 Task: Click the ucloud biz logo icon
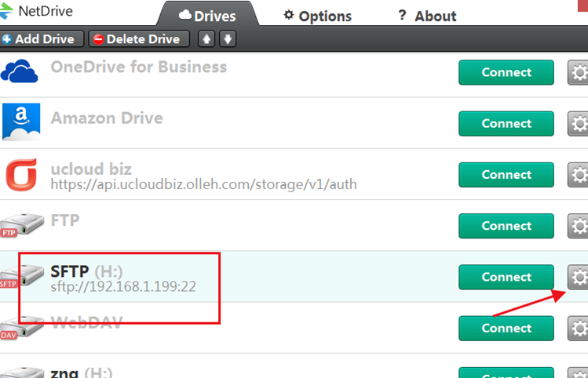point(21,174)
